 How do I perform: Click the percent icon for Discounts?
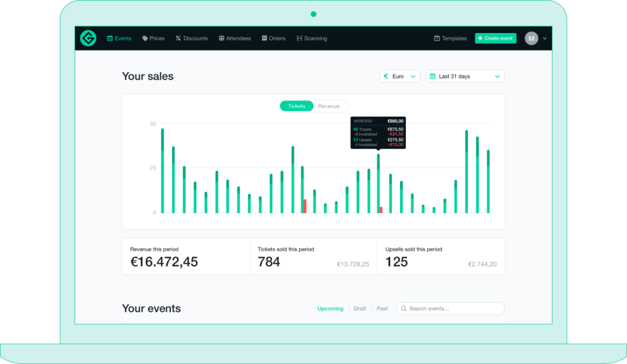pos(178,38)
